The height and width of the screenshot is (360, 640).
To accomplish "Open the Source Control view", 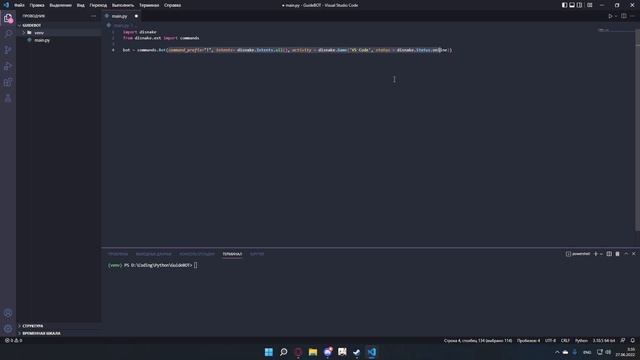I will coord(8,50).
